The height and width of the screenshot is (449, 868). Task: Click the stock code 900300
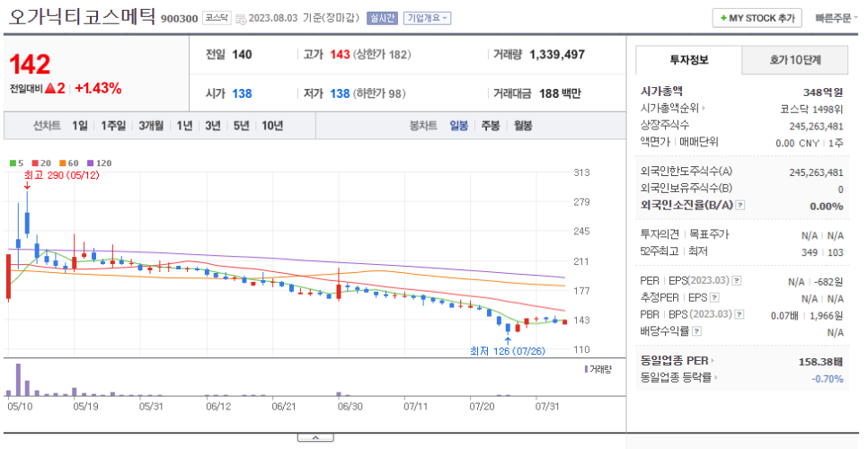[180, 19]
